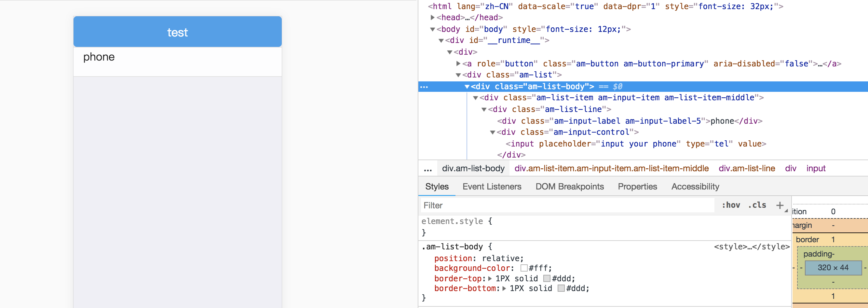Collapse the am-list-item div node
Viewport: 868px width, 308px height.
(x=475, y=98)
